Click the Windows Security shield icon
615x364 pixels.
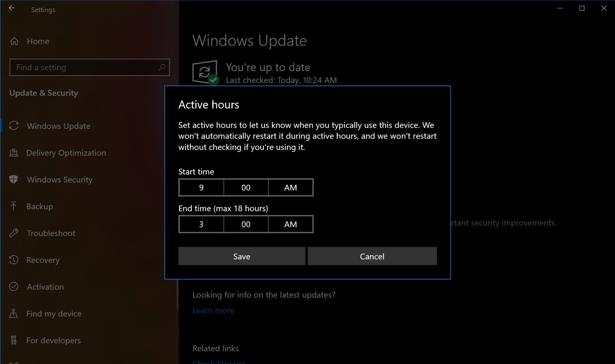point(15,179)
